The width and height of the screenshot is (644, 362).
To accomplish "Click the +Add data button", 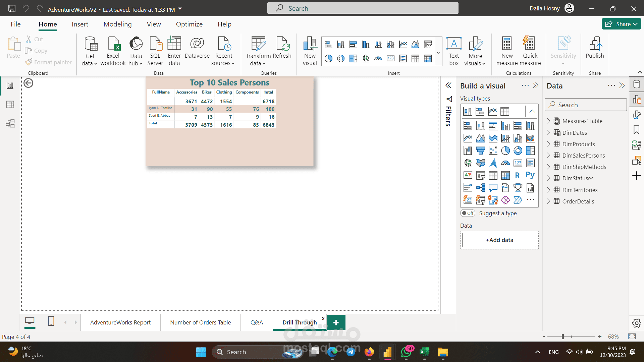I will pos(499,240).
